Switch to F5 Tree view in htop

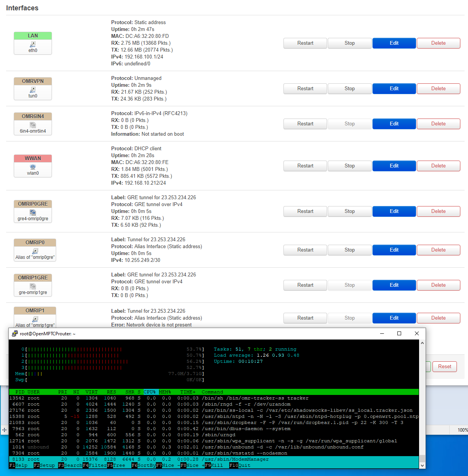tap(116, 465)
